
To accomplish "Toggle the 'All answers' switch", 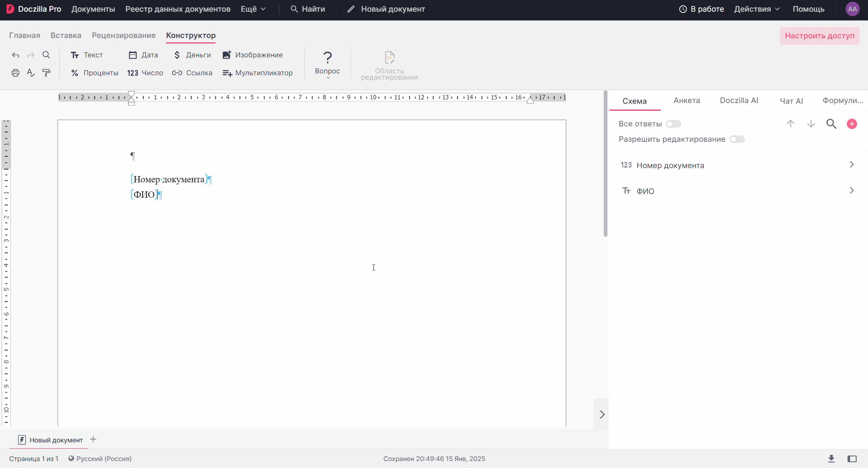I will pos(673,124).
